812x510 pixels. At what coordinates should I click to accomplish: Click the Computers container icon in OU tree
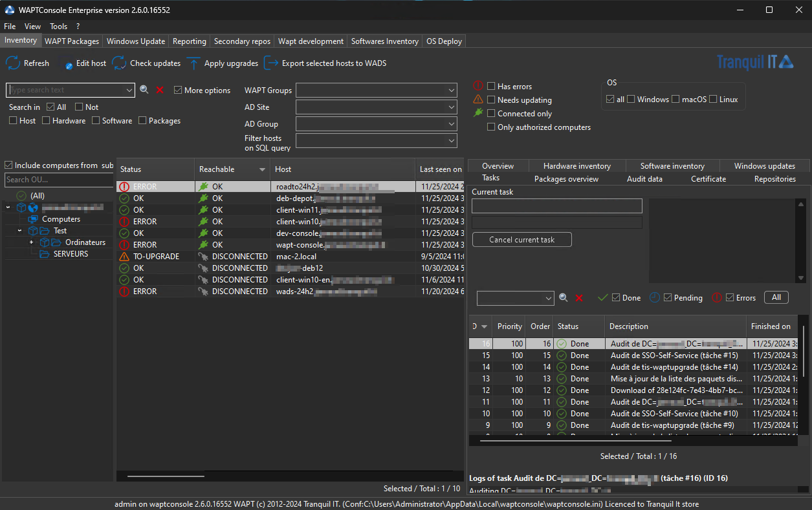click(x=32, y=219)
